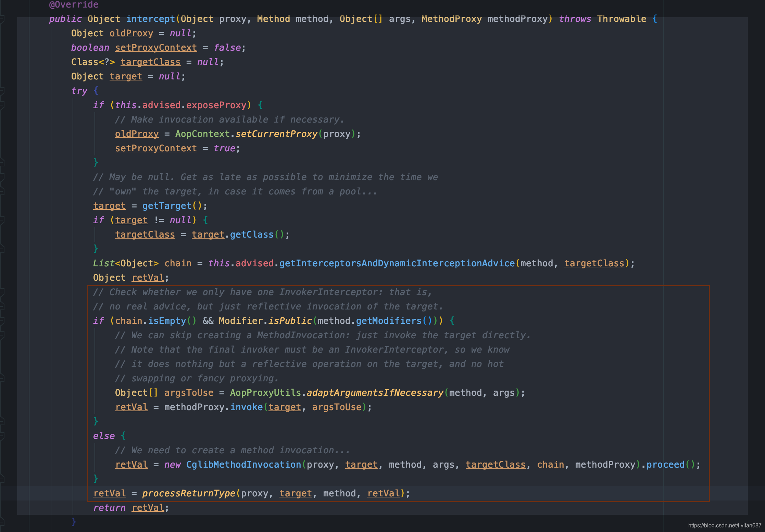Viewport: 765px width, 532px height.
Task: Click getInterceptorsAndDynamicInterceptionAdvice method call
Action: (x=397, y=263)
